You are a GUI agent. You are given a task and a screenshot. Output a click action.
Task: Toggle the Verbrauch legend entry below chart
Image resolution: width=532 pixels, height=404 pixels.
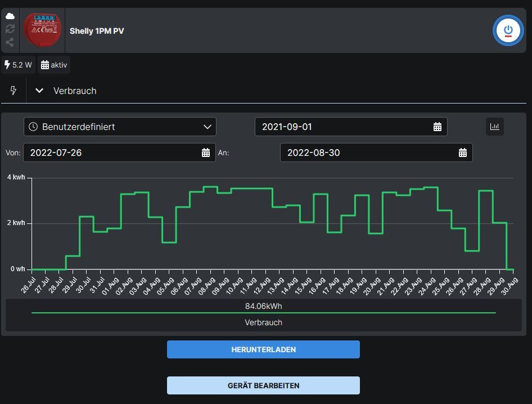264,322
